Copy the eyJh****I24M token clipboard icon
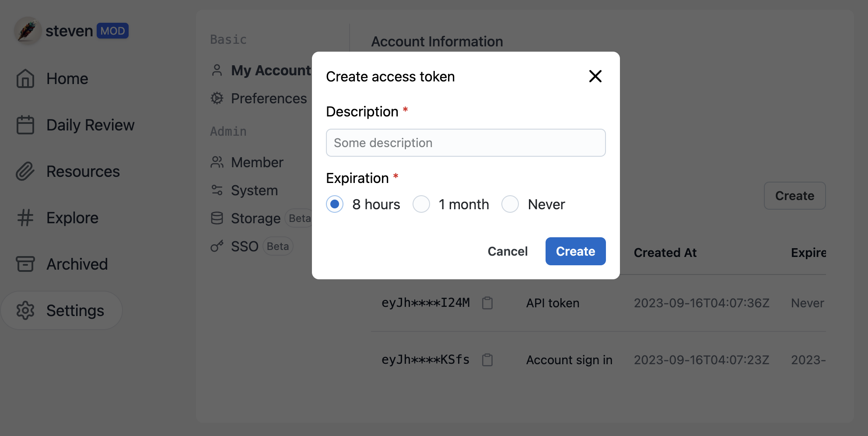 pos(487,303)
